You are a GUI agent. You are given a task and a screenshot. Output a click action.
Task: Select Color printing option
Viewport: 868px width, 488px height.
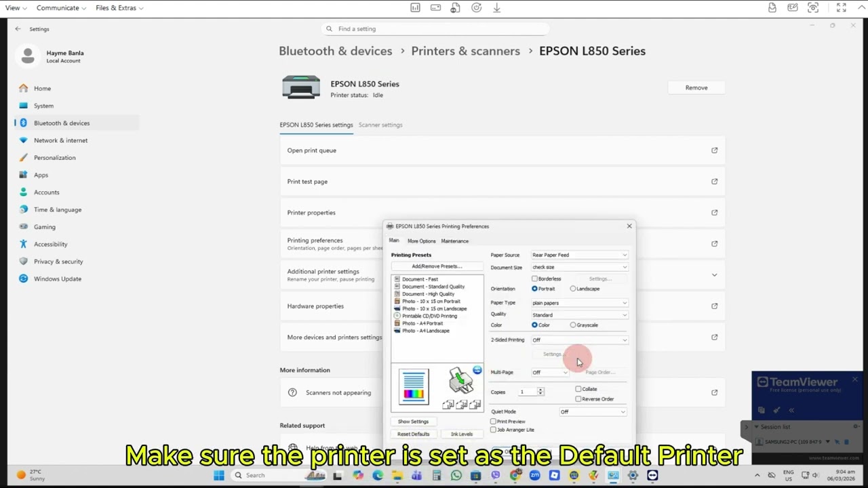click(x=535, y=325)
